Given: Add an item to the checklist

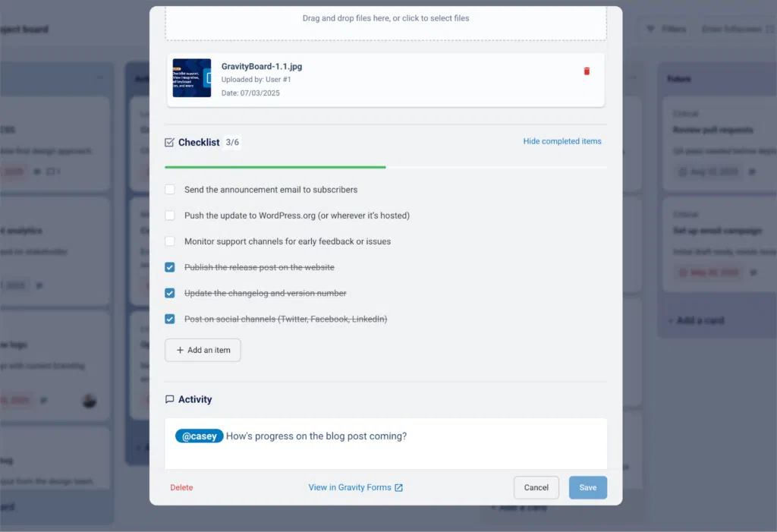Looking at the screenshot, I should click(203, 350).
